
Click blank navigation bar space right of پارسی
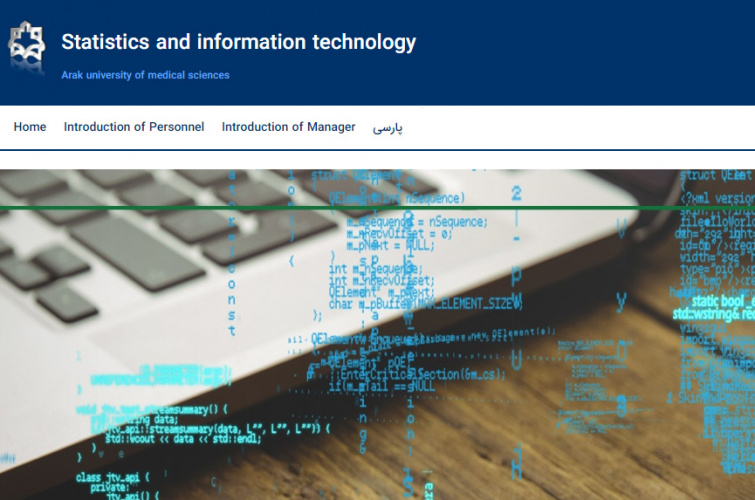pyautogui.click(x=580, y=127)
